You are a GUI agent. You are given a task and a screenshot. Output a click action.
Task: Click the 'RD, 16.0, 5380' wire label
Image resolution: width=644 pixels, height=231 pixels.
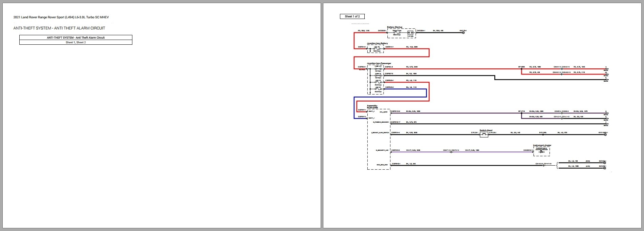[x=412, y=47]
